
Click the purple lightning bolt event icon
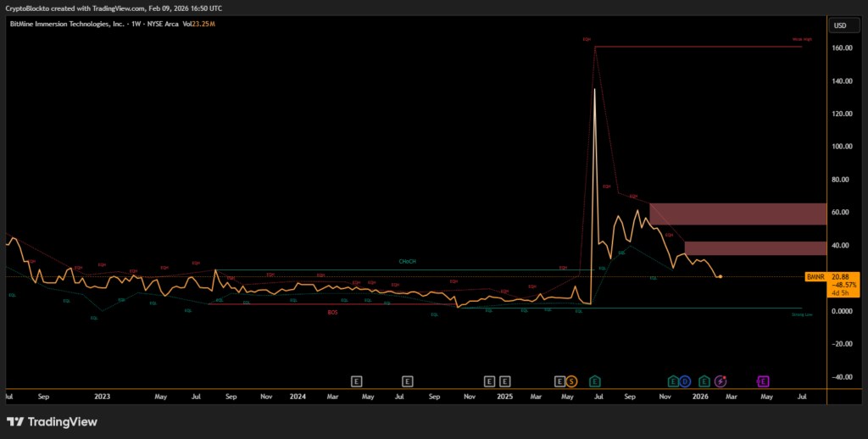tap(721, 381)
